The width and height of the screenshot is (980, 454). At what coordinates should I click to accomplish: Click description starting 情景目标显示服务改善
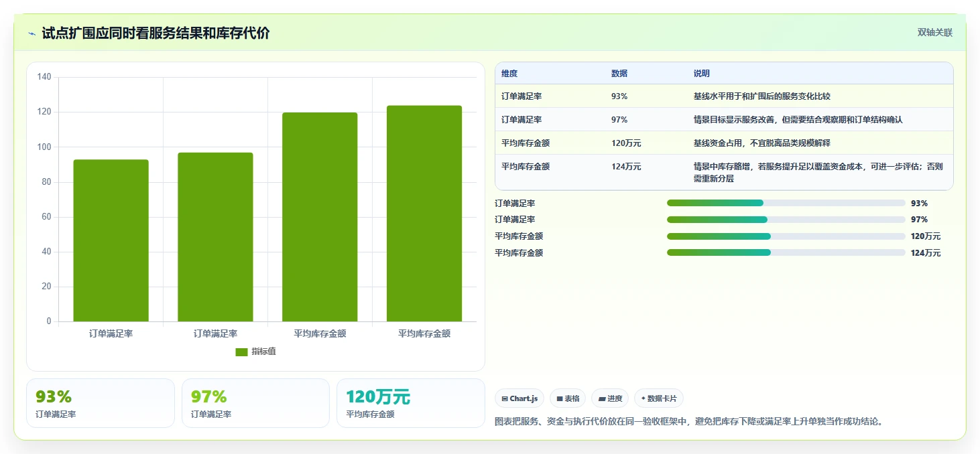coord(798,120)
